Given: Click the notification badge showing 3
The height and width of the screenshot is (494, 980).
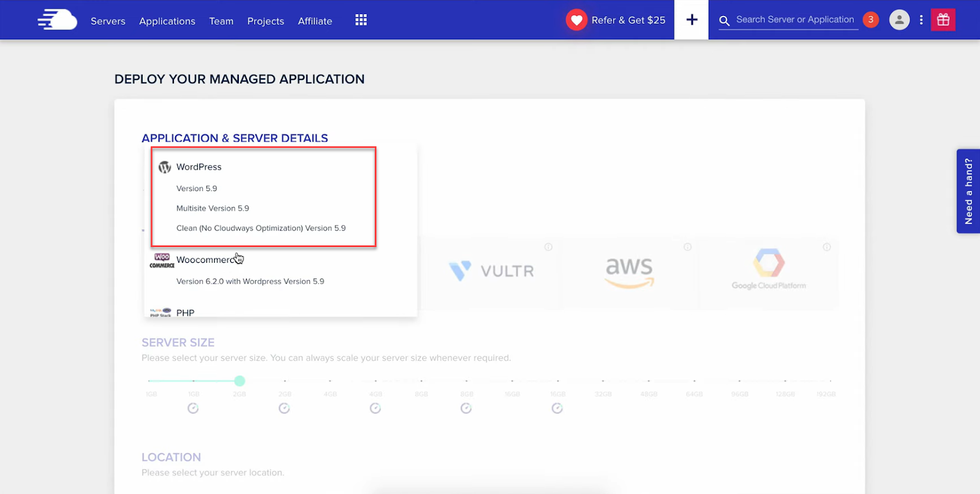Looking at the screenshot, I should (x=870, y=20).
